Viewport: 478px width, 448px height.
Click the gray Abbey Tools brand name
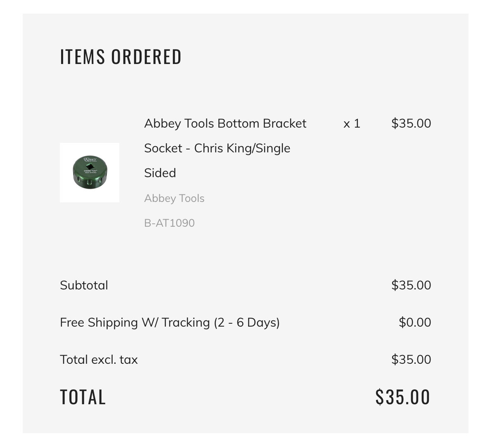click(174, 198)
